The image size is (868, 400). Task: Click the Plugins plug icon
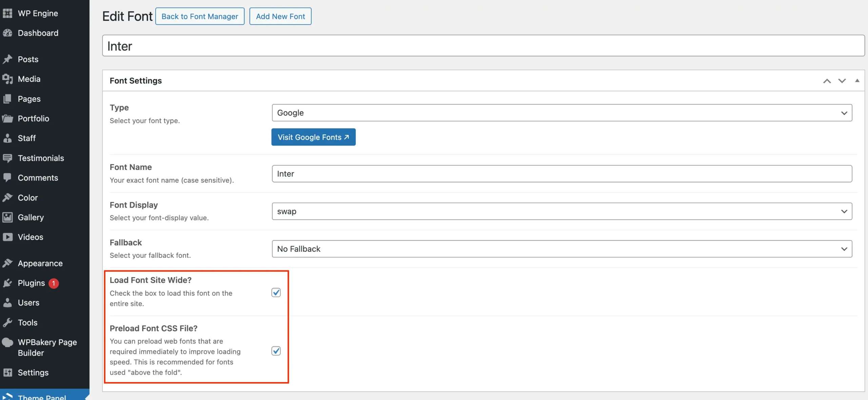coord(7,283)
